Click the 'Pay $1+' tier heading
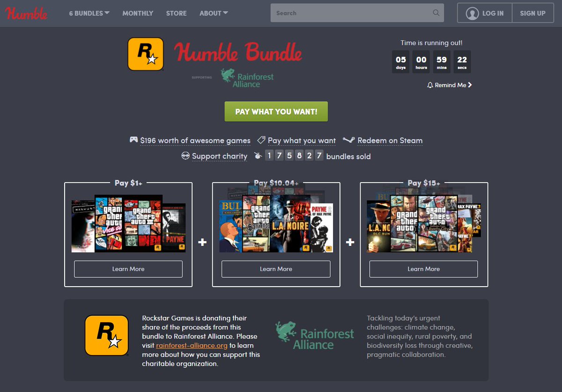The width and height of the screenshot is (562, 392). pos(128,183)
